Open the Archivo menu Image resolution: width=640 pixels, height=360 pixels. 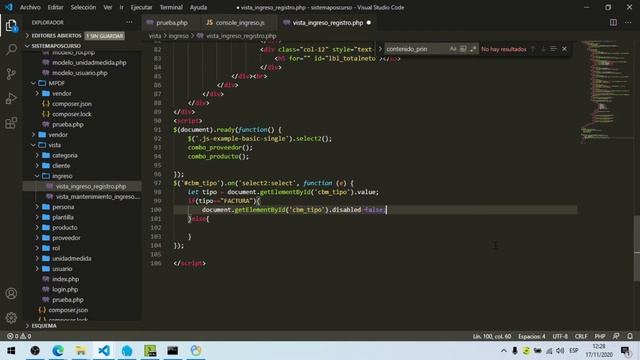tap(30, 7)
